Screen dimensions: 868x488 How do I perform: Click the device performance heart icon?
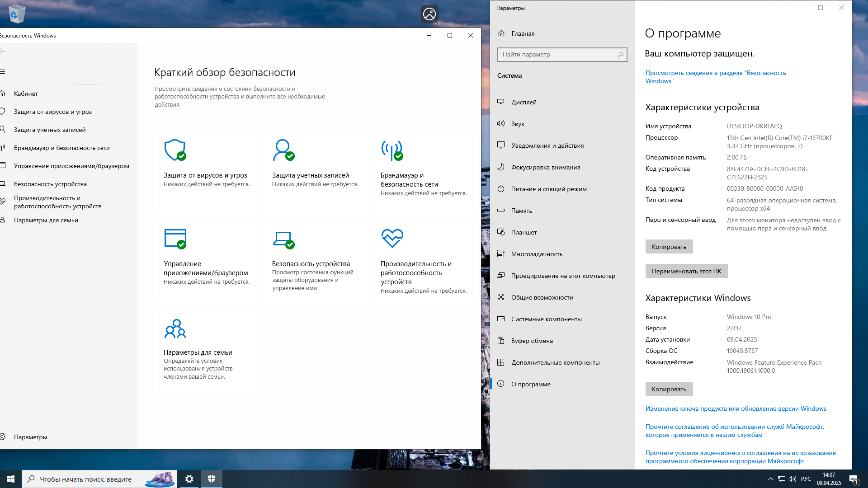point(392,238)
